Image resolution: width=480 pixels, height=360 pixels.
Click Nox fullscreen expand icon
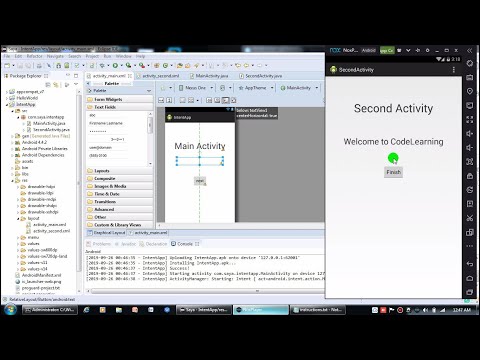pyautogui.click(x=470, y=119)
